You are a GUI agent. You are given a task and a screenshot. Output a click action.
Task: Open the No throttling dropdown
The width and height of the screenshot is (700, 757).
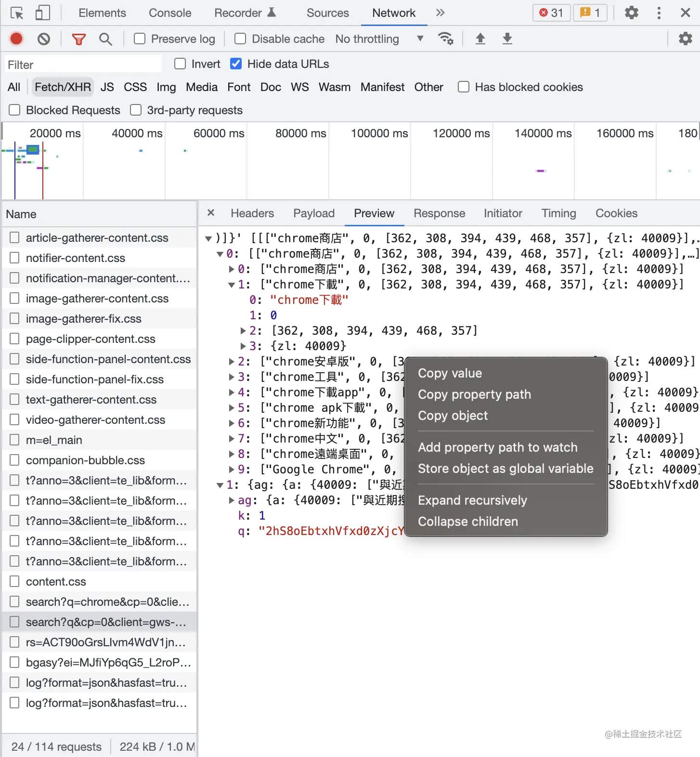379,39
